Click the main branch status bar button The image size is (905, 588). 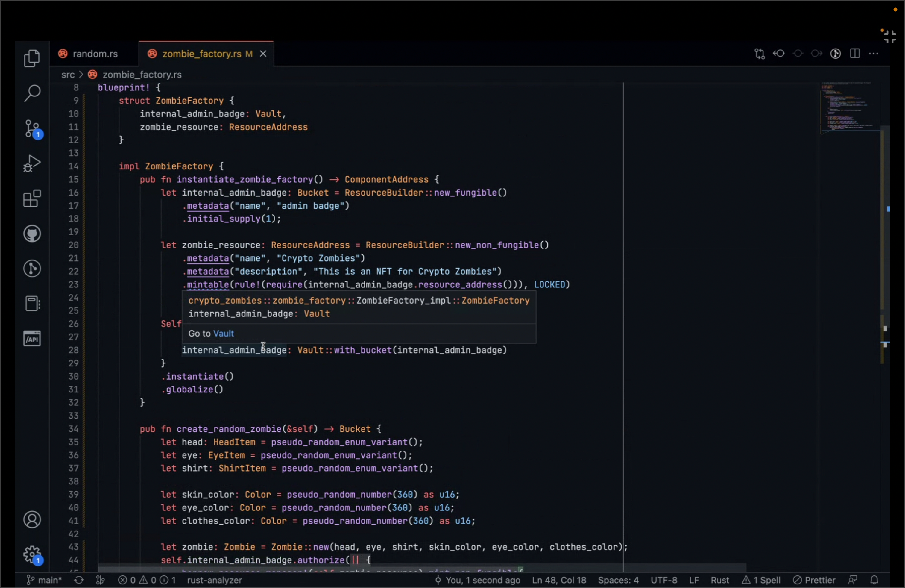pyautogui.click(x=44, y=580)
